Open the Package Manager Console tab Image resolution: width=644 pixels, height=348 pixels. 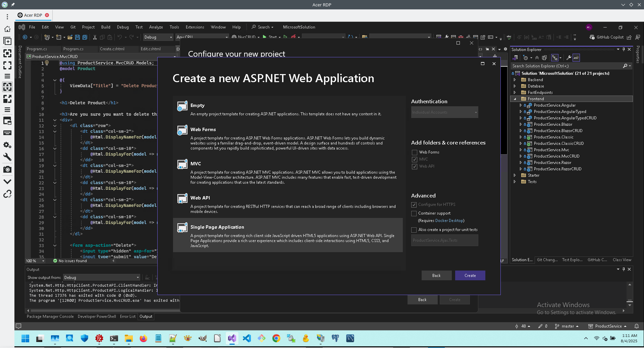coord(50,316)
